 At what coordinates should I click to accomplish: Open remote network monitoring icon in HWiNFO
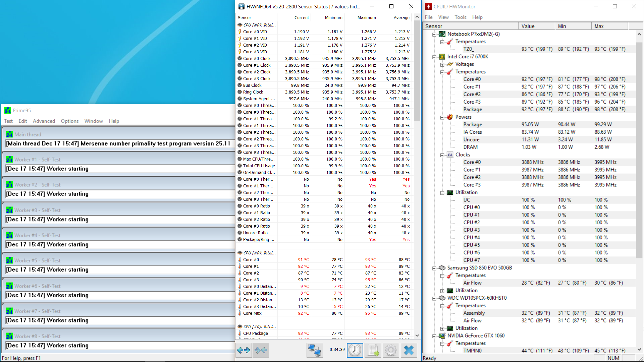[315, 350]
